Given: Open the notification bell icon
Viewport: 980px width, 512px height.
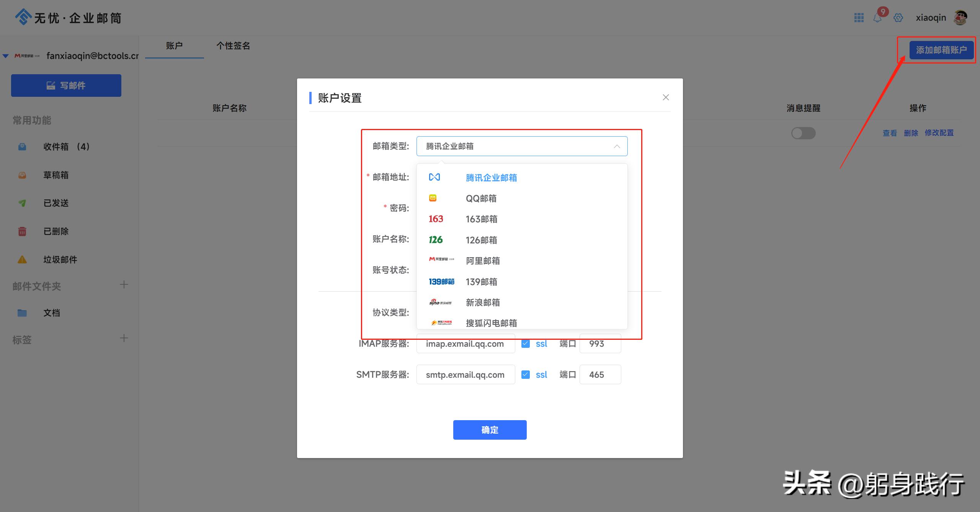Looking at the screenshot, I should [878, 18].
